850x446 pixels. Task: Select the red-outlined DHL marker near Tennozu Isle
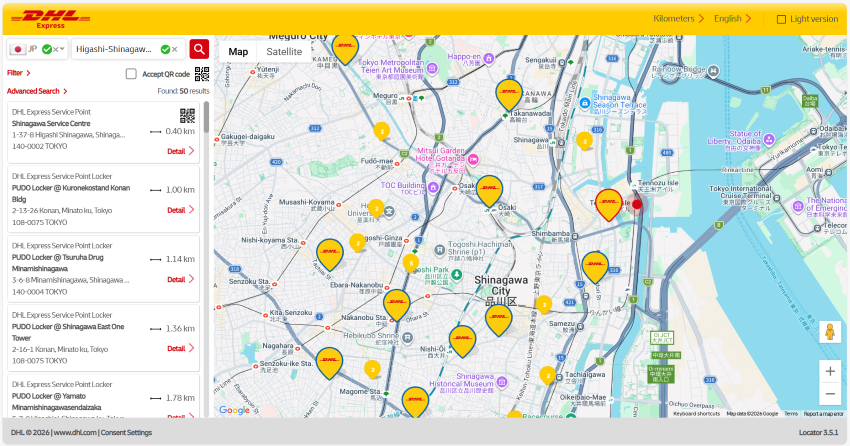(609, 204)
